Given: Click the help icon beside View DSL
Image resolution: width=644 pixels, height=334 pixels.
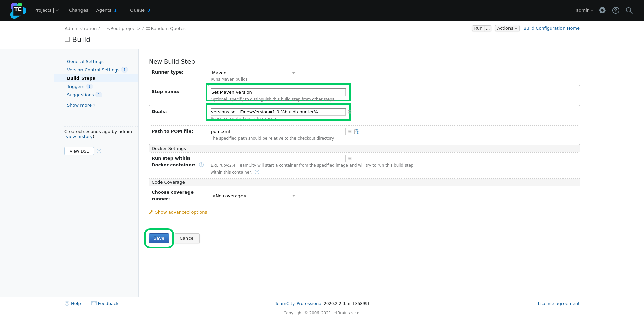Looking at the screenshot, I should [x=99, y=151].
